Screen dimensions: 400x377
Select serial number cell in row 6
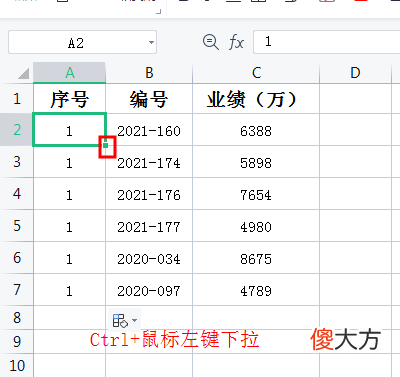pos(69,258)
